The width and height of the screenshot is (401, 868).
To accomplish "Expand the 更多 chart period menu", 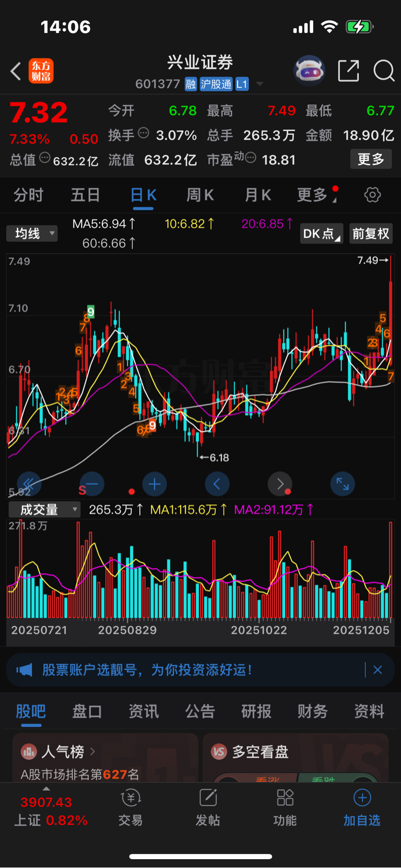I will (317, 195).
